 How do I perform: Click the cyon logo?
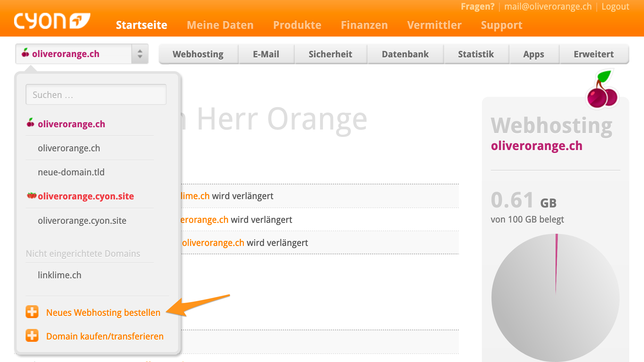tap(52, 21)
